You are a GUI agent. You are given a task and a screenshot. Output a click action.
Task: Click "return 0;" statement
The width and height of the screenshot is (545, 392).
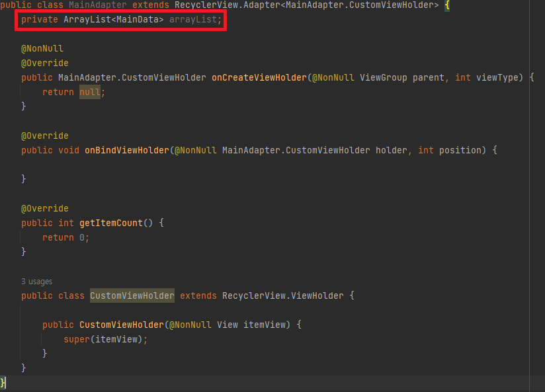click(x=65, y=238)
